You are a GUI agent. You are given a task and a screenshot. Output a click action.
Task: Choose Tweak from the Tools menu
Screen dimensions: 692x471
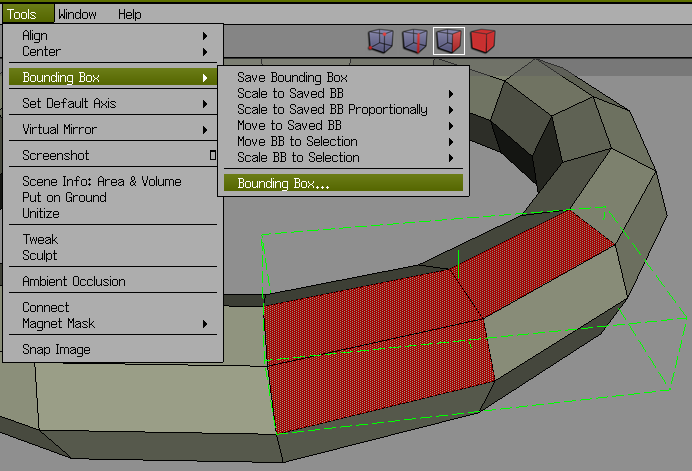click(113, 239)
